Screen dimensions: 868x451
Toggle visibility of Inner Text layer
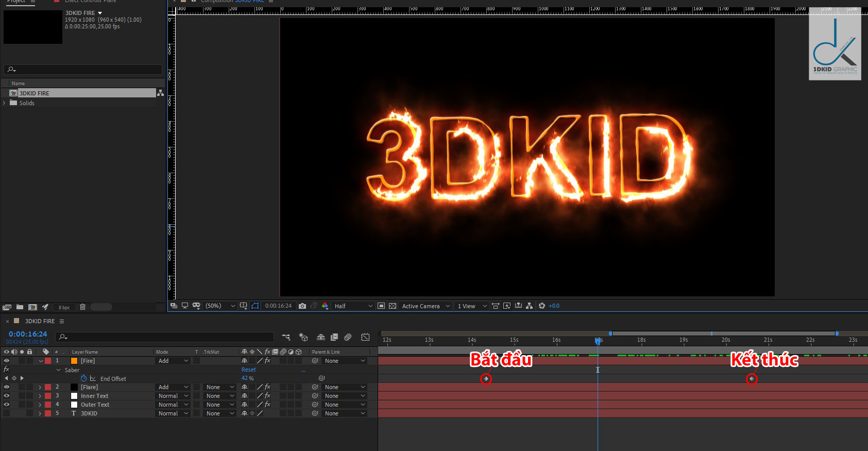7,396
